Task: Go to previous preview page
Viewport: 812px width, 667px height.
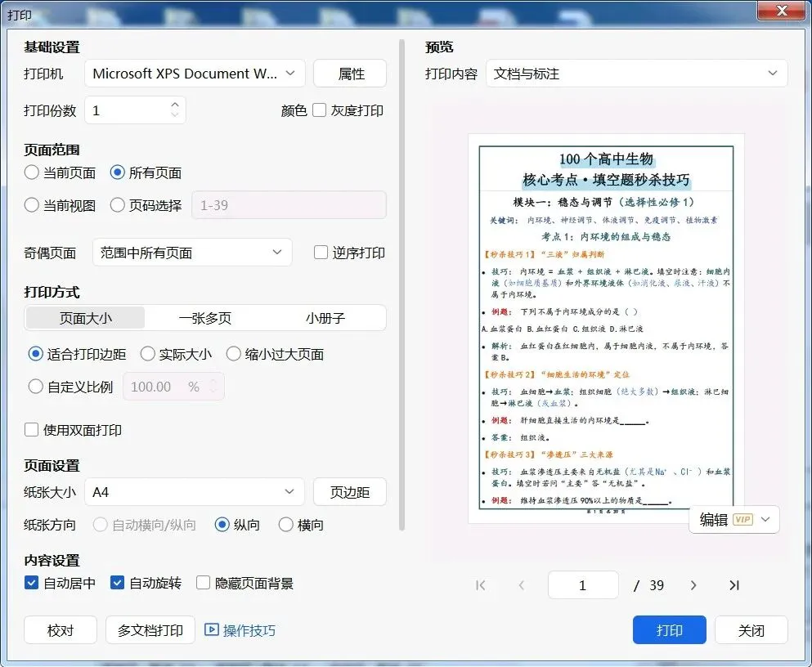Action: (522, 585)
